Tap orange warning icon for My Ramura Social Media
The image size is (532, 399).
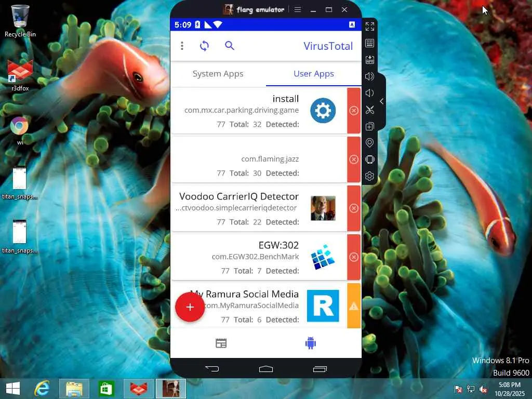(354, 306)
